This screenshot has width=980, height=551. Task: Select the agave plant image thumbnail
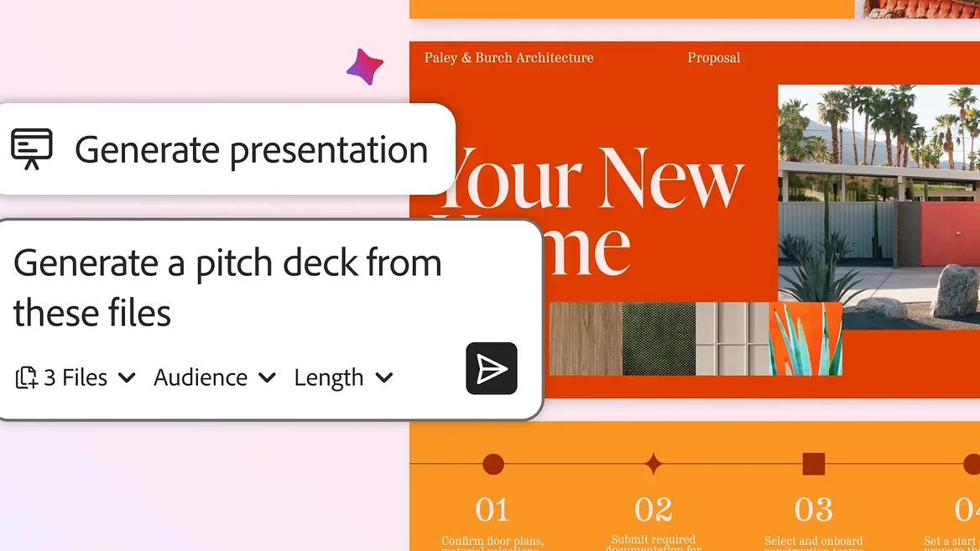pos(805,340)
